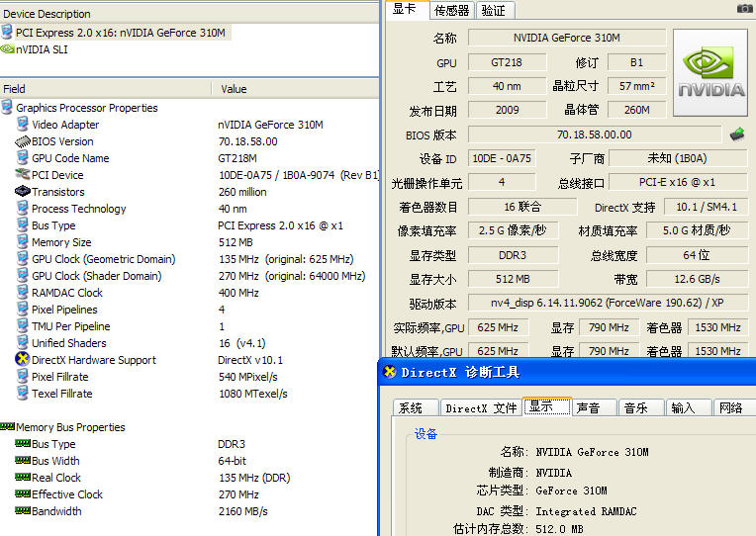Select value 70.18.58.00 for BIOS Version
Image resolution: width=756 pixels, height=536 pixels.
(x=247, y=141)
